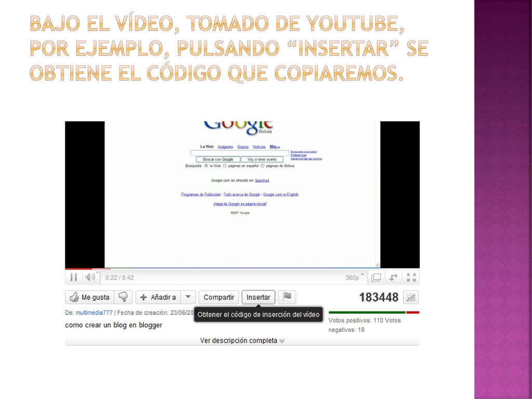Click the Insertar button

[258, 297]
